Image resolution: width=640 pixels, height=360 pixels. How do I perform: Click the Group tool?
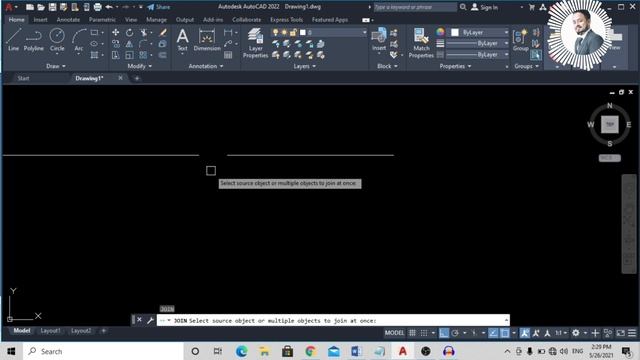click(520, 40)
